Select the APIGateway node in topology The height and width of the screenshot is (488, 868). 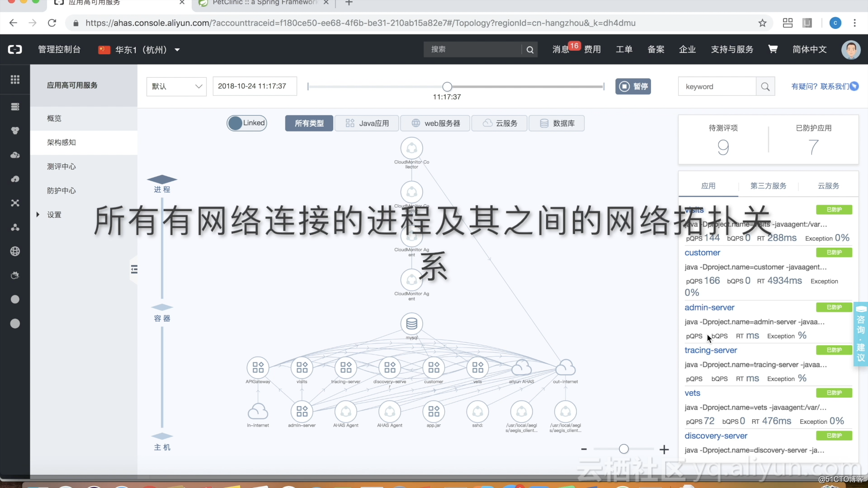click(x=258, y=368)
